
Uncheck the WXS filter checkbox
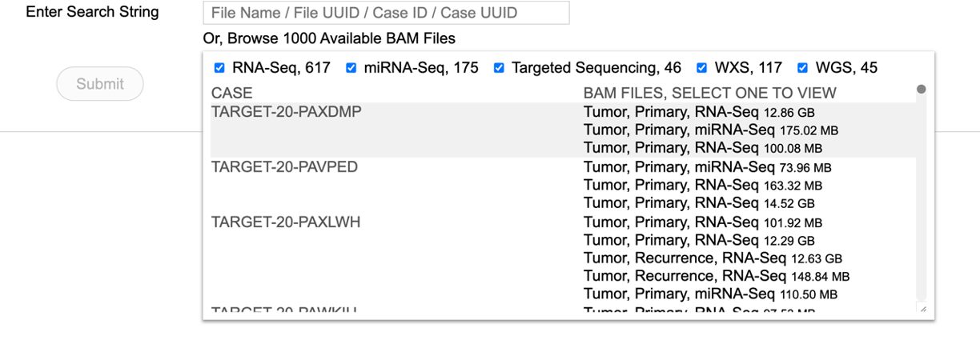(x=702, y=68)
